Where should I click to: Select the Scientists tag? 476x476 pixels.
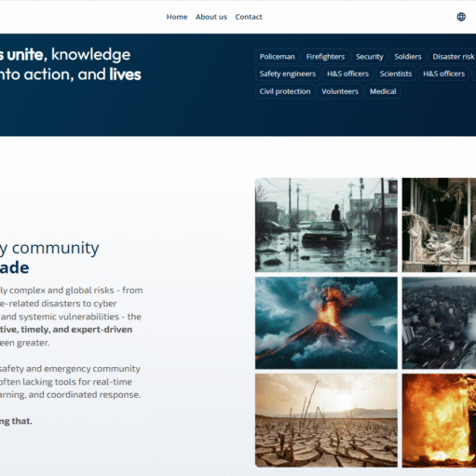click(x=396, y=74)
